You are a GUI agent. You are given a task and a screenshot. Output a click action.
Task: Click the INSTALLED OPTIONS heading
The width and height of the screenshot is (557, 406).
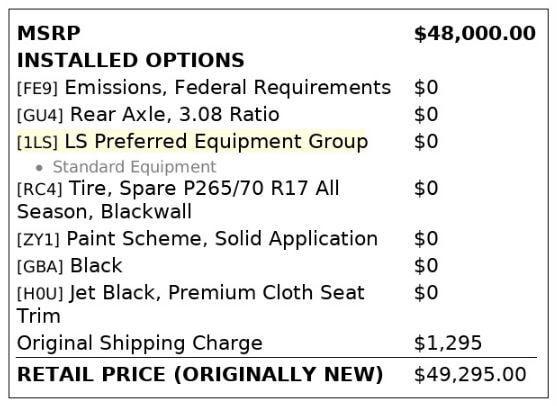[131, 60]
